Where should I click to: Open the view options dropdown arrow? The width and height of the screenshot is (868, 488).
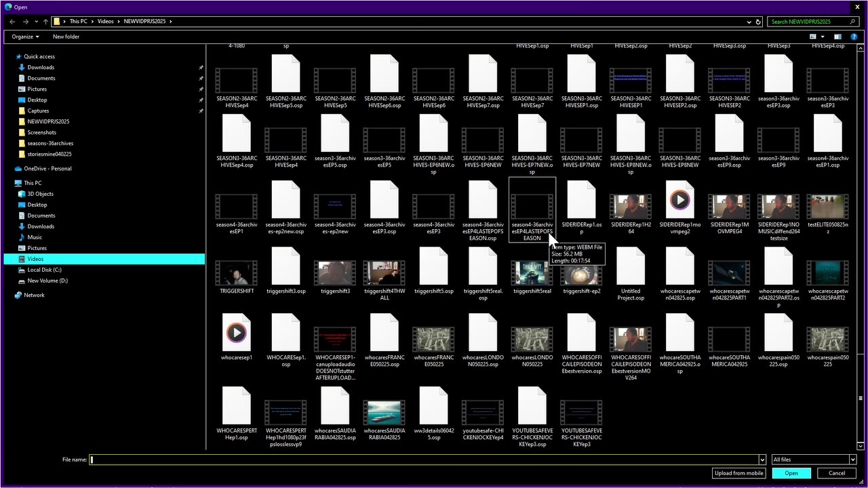pyautogui.click(x=822, y=37)
